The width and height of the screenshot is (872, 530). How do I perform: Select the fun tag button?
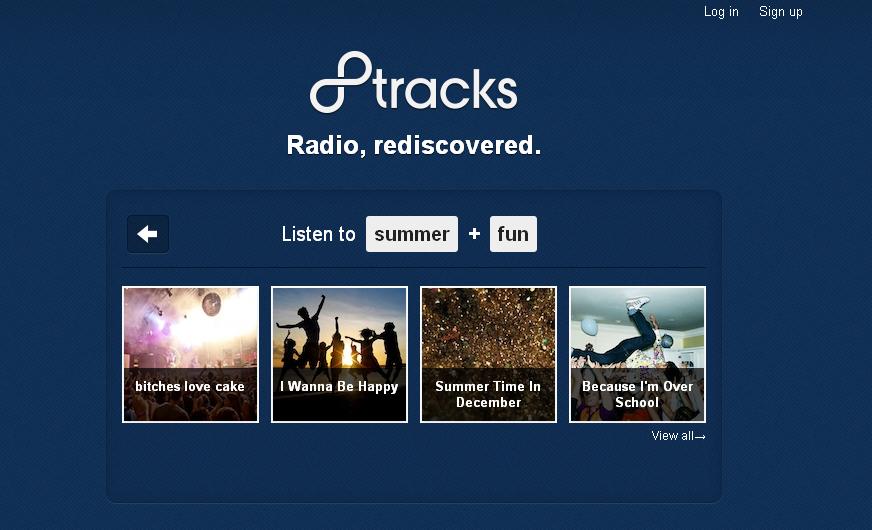(x=513, y=234)
